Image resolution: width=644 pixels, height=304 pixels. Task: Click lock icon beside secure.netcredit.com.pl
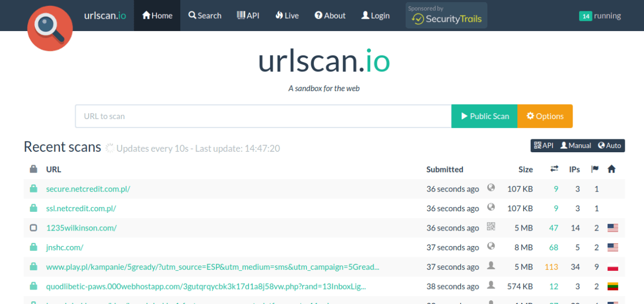(x=33, y=188)
